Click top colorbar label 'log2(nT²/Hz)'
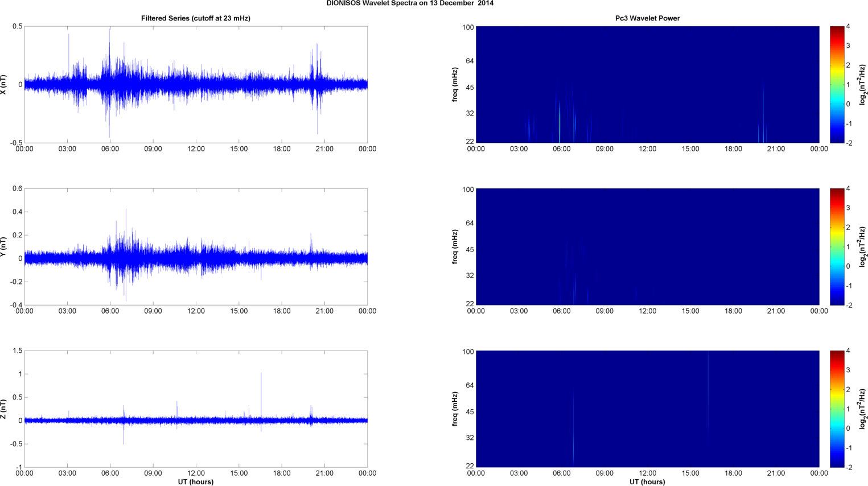 click(862, 84)
